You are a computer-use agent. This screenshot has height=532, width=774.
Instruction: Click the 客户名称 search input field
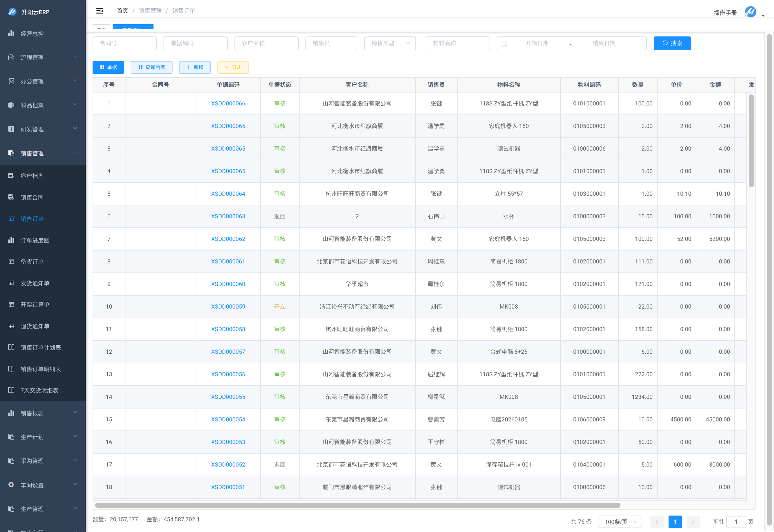point(266,43)
